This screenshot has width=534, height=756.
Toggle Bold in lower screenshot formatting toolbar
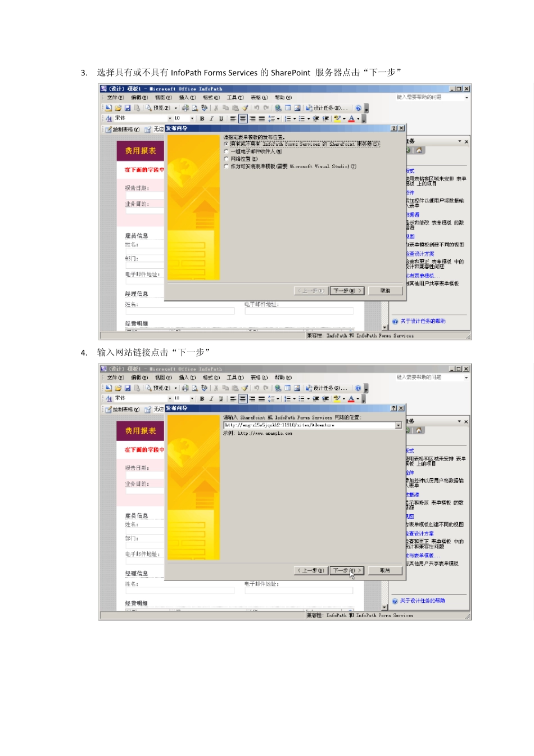202,399
